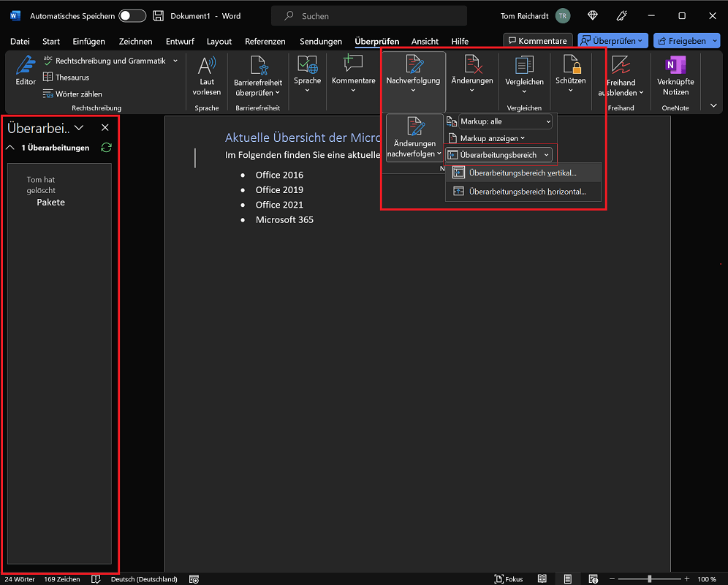The width and height of the screenshot is (728, 585).
Task: Switch to the Start tab
Action: (x=51, y=42)
